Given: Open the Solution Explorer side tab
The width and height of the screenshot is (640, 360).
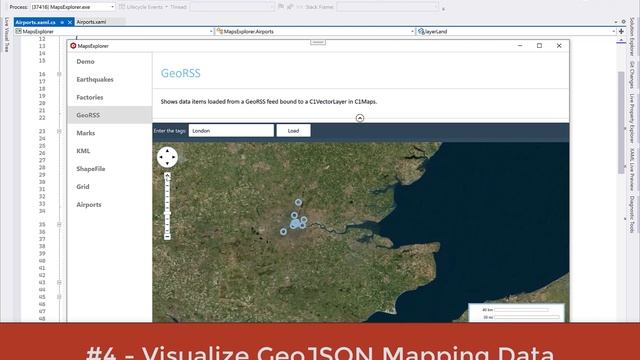Looking at the screenshot, I should coord(632,37).
